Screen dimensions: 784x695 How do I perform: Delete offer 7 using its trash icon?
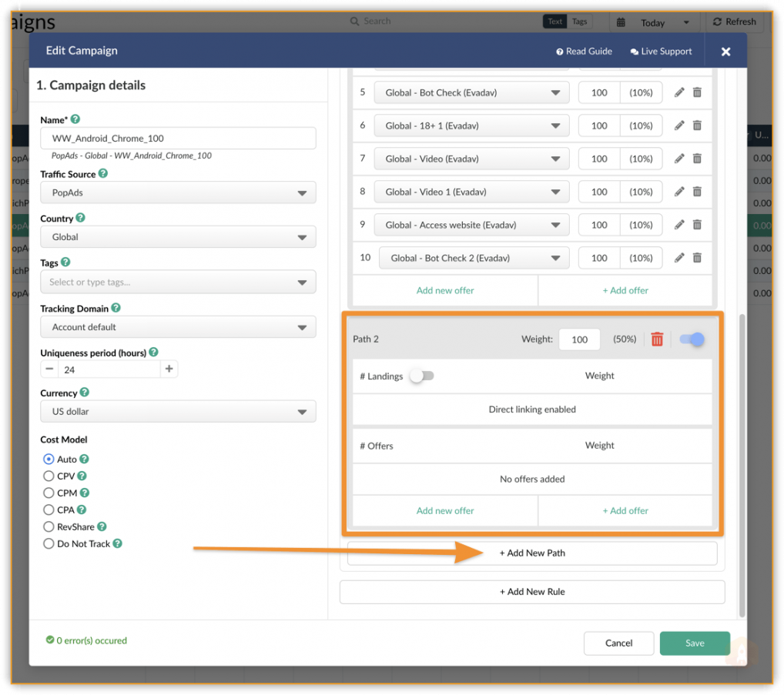click(697, 159)
